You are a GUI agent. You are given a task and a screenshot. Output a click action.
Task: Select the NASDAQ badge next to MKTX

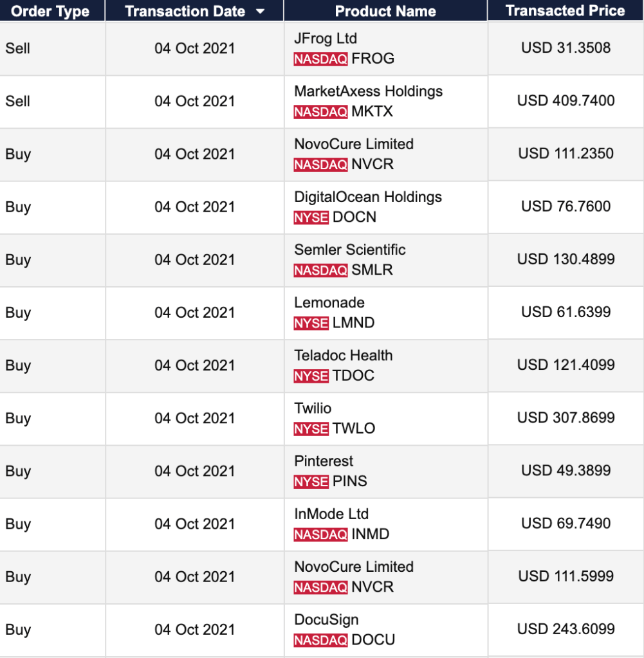click(x=320, y=112)
